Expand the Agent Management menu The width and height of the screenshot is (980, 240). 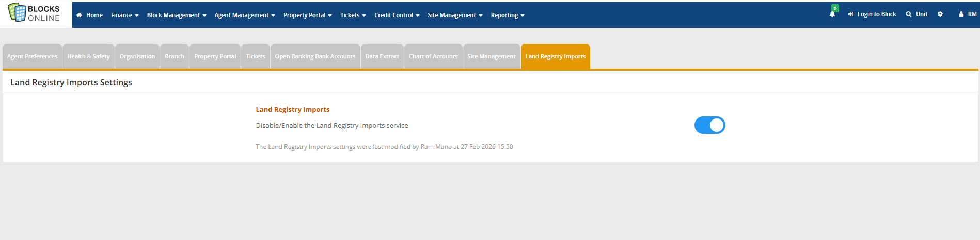(244, 15)
